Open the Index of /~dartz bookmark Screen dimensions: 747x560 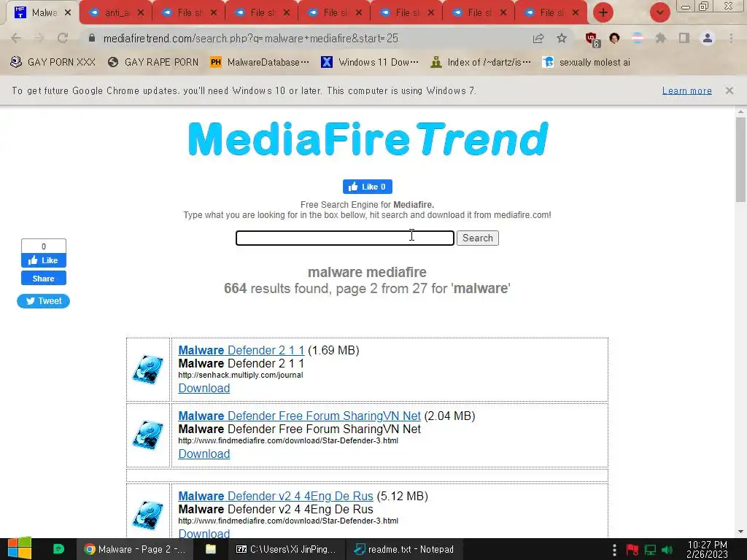pyautogui.click(x=480, y=63)
